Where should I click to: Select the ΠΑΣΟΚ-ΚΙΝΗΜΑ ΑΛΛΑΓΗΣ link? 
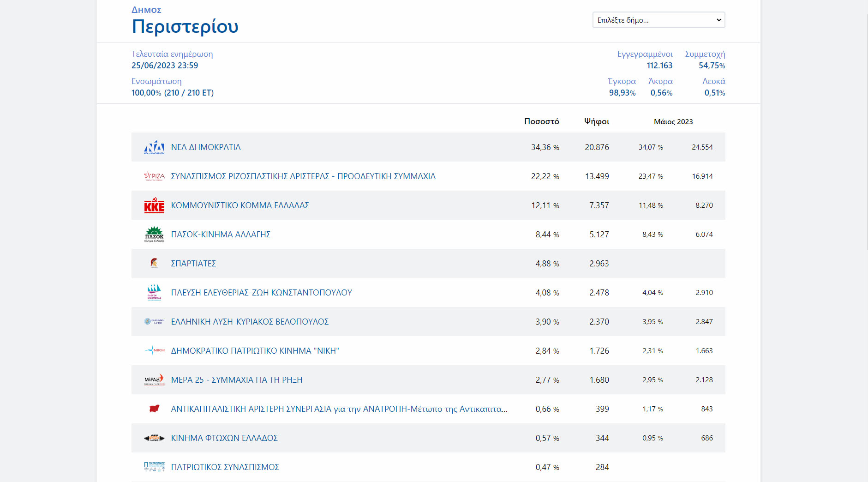[x=221, y=235]
